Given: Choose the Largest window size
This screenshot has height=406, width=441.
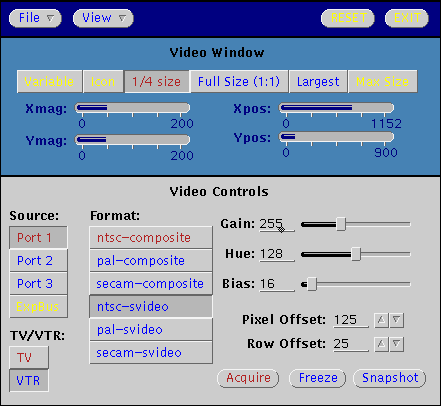Looking at the screenshot, I should [318, 82].
